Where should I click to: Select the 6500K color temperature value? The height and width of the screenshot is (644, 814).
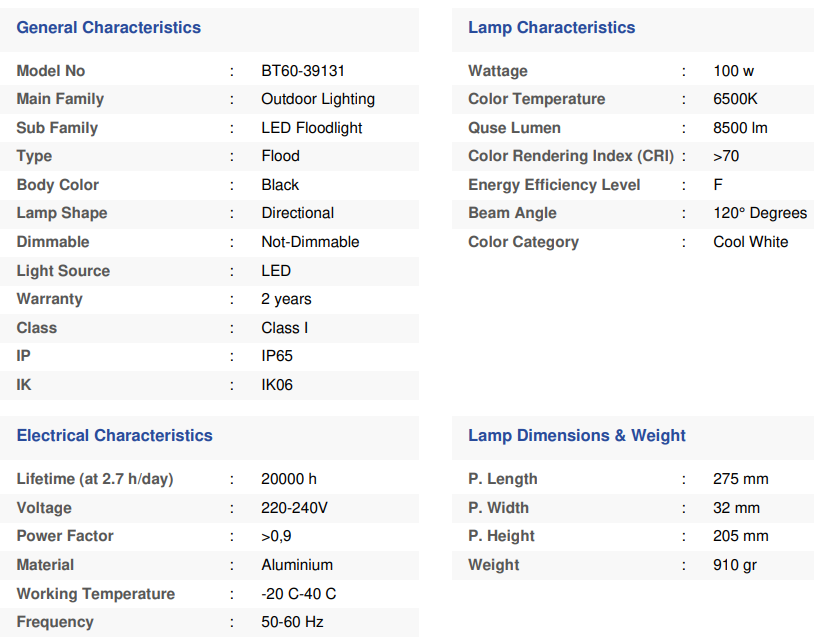point(735,99)
